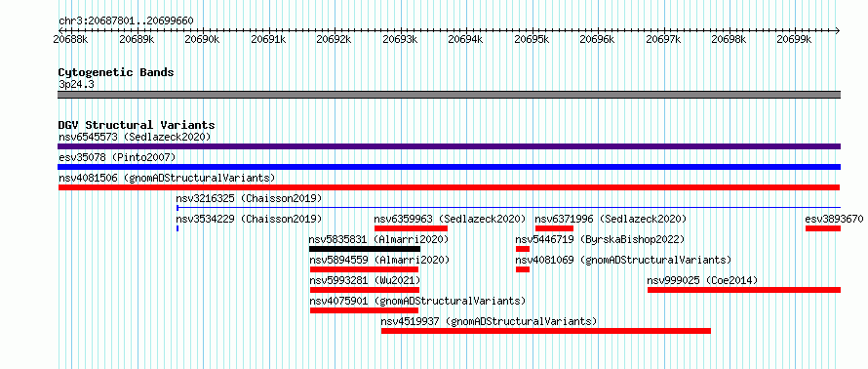Click the 20692k ruler position

pyautogui.click(x=334, y=39)
